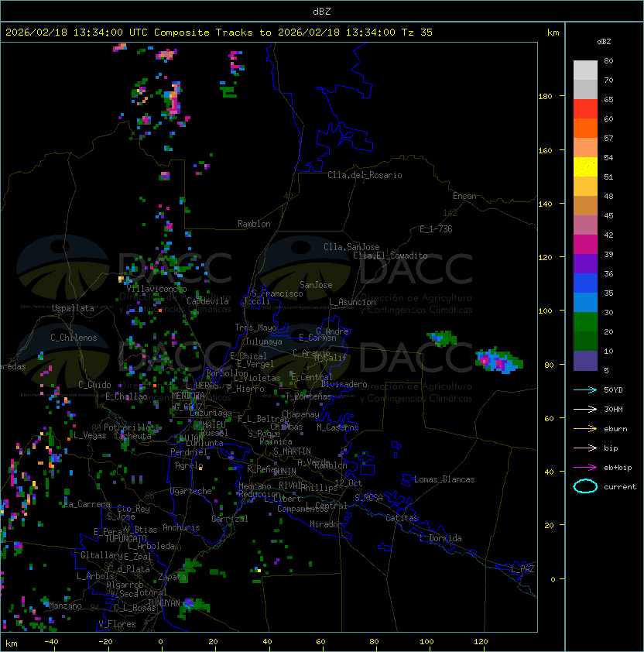This screenshot has width=644, height=652.
Task: Click the 'Clla.SanJose' map label
Action: click(351, 247)
